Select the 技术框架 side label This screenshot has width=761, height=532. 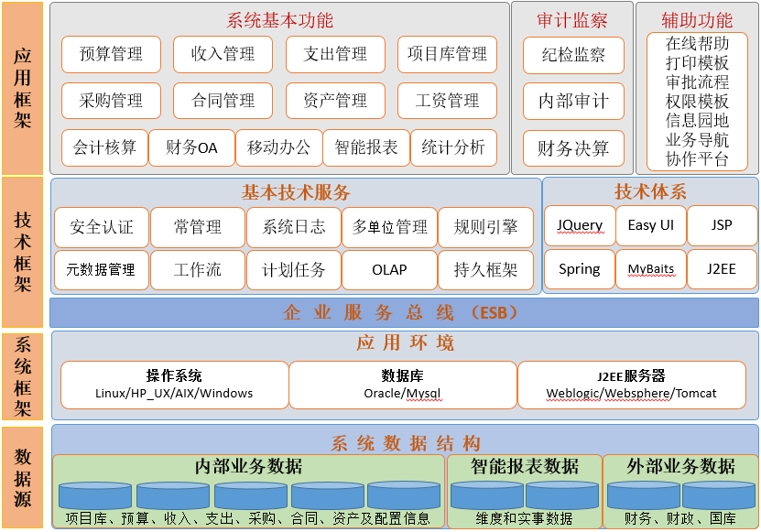pos(22,252)
